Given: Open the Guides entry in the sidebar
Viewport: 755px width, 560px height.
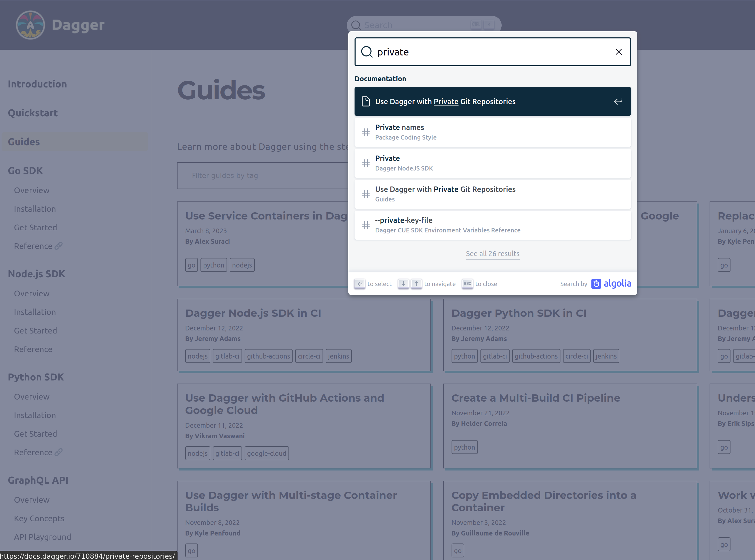Looking at the screenshot, I should pyautogui.click(x=23, y=141).
